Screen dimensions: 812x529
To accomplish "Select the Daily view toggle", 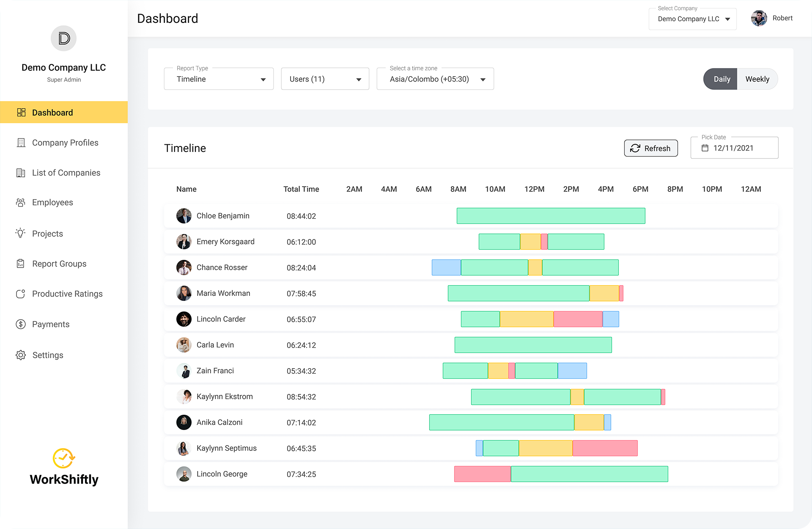I will click(721, 79).
